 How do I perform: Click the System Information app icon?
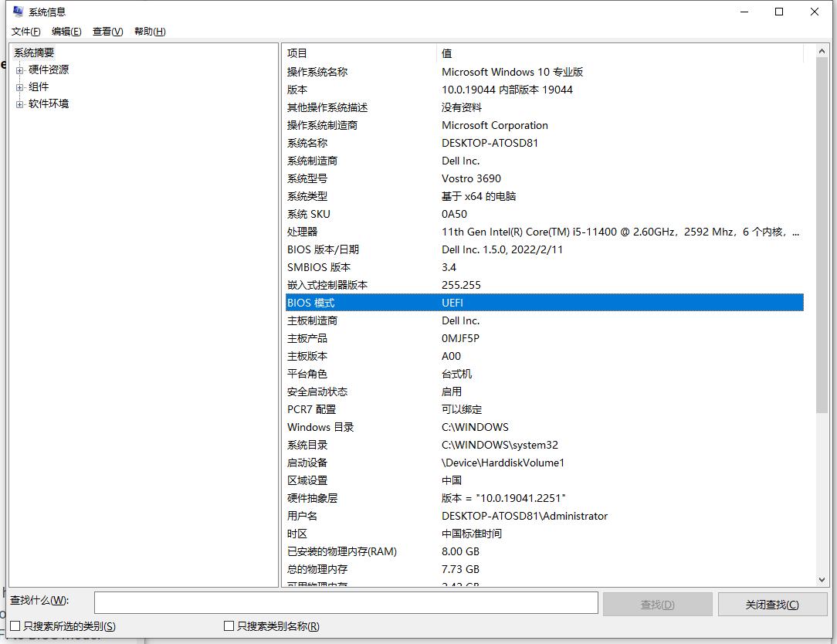(16, 12)
